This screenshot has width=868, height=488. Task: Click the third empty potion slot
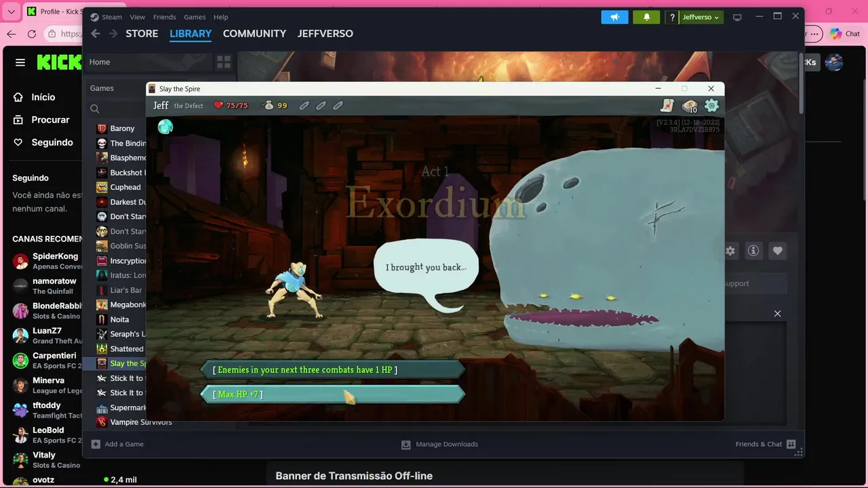coord(338,105)
